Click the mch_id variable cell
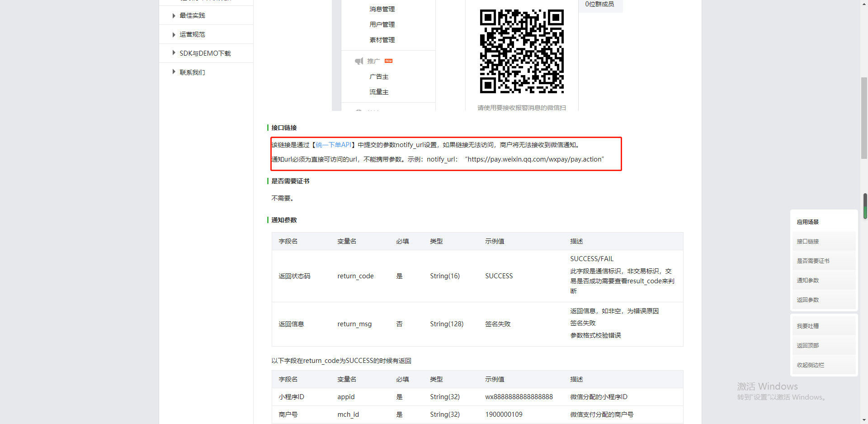This screenshot has height=424, width=868. tap(348, 414)
